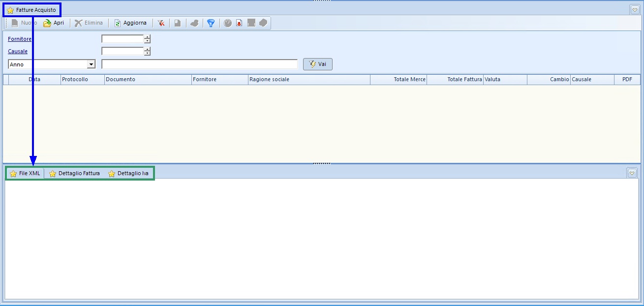Open the Anno dropdown list

[x=91, y=64]
